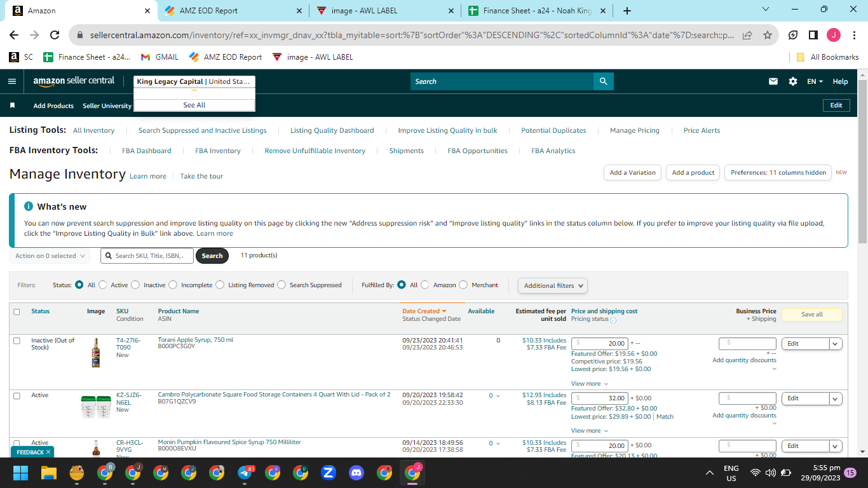Open the Edit dropdown arrow for Cambro containers
This screenshot has width=868, height=488.
(836, 398)
